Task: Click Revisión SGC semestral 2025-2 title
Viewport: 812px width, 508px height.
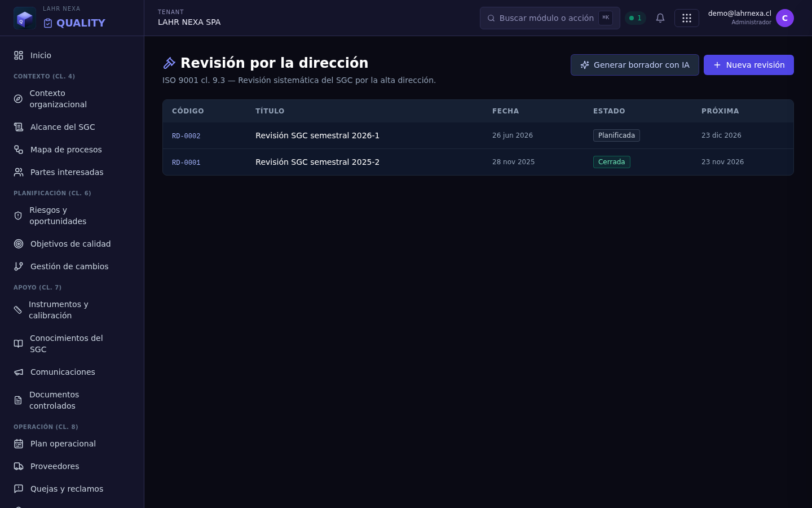Action: point(317,162)
